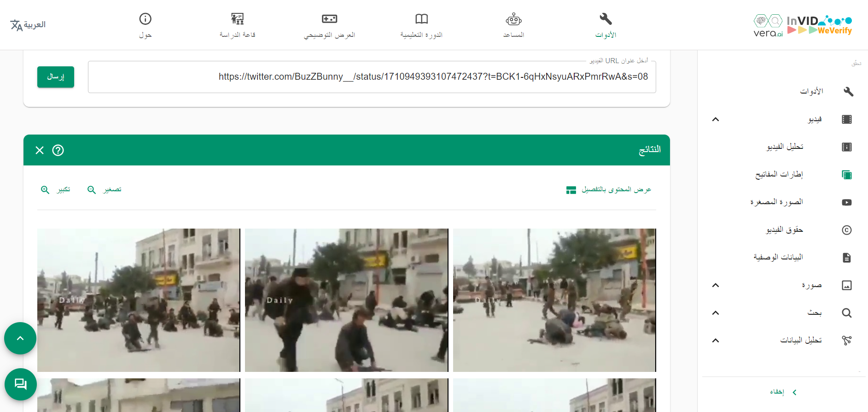Screen dimensions: 868x412
Task: Select the الأدوات label in sidebar
Action: tap(811, 91)
